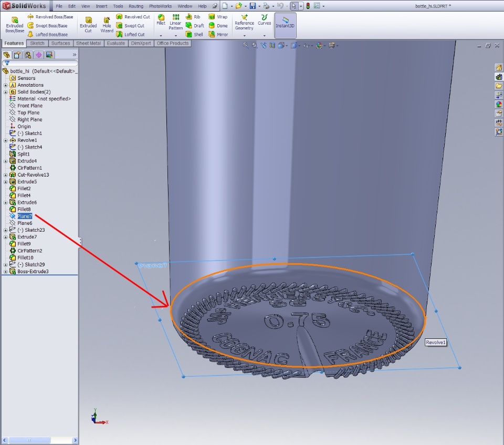Select Front Plane in feature tree
Screen dimensions: 504x445
pos(26,106)
